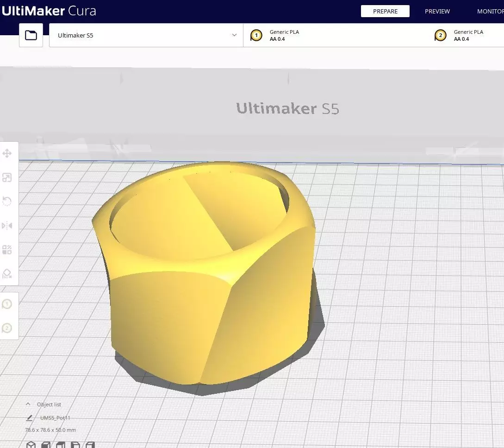Assign extruder 1 in side toolbar
504x448 pixels.
pyautogui.click(x=7, y=304)
